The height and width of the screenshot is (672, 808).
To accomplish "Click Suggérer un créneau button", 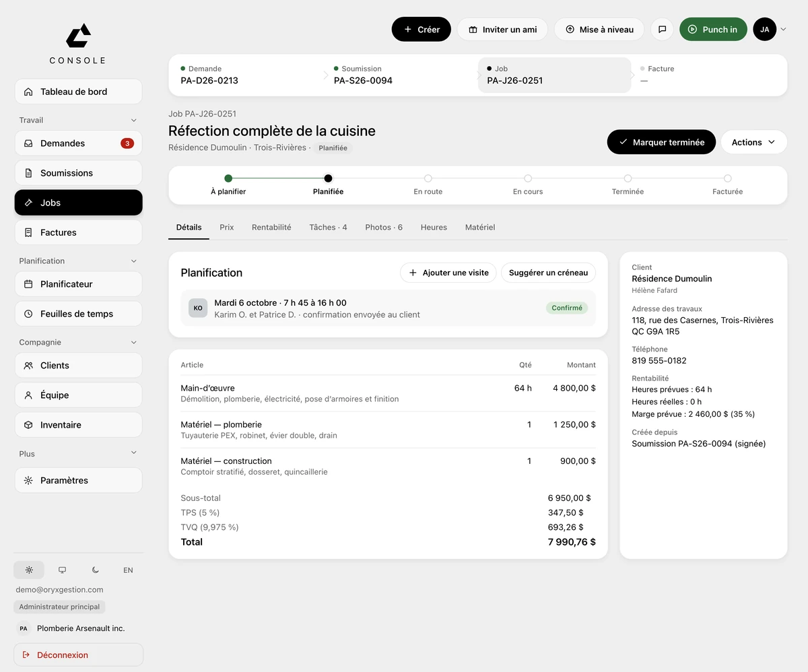I will tap(548, 273).
